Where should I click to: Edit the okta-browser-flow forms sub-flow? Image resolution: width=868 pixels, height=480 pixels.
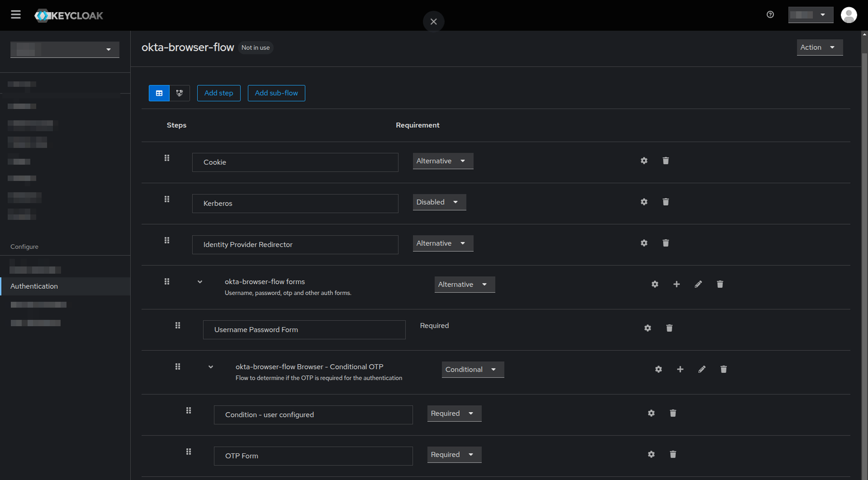(x=698, y=283)
